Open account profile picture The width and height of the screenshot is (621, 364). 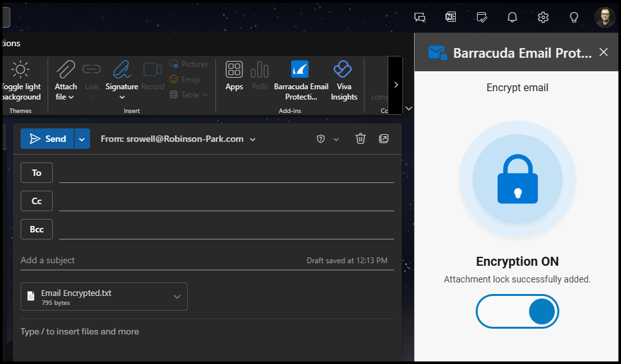[x=605, y=17]
